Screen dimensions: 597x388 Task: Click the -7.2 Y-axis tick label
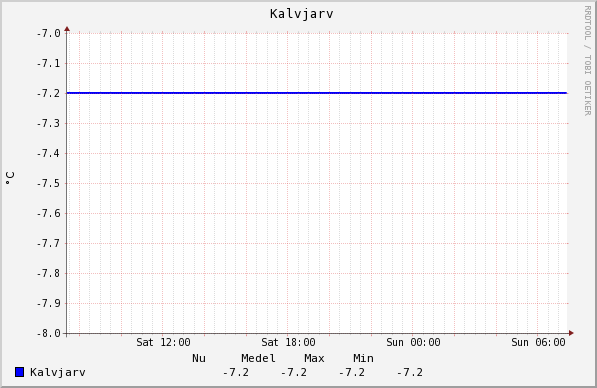(x=48, y=93)
